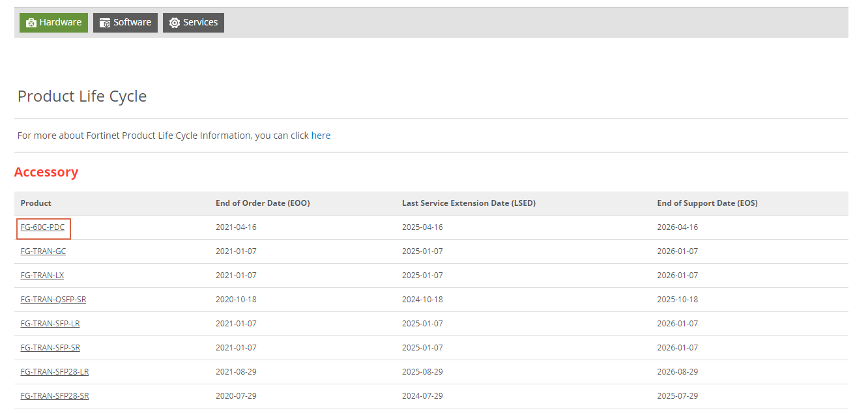
Task: Click the Software window icon
Action: pyautogui.click(x=105, y=23)
